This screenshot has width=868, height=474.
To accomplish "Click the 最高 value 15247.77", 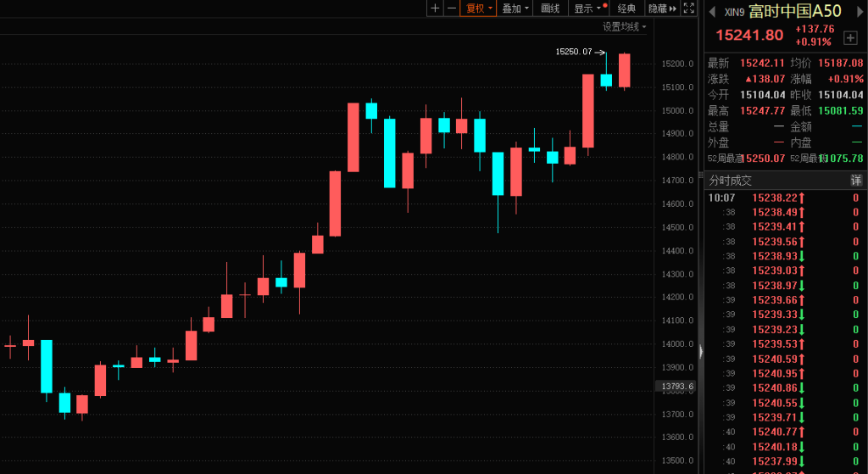I will [x=763, y=111].
